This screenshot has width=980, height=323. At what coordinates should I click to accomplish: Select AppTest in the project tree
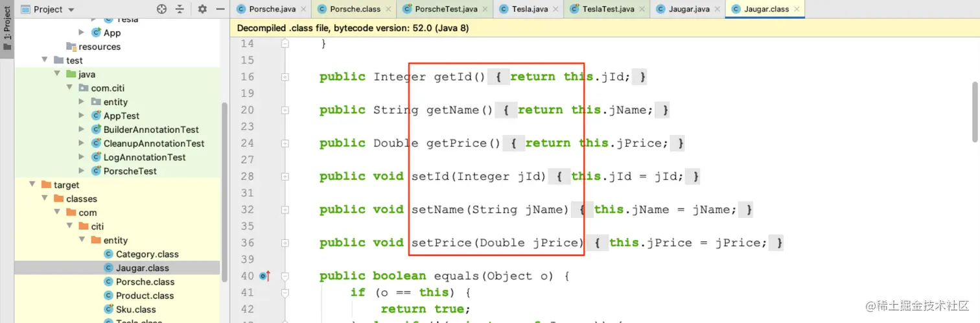(121, 115)
